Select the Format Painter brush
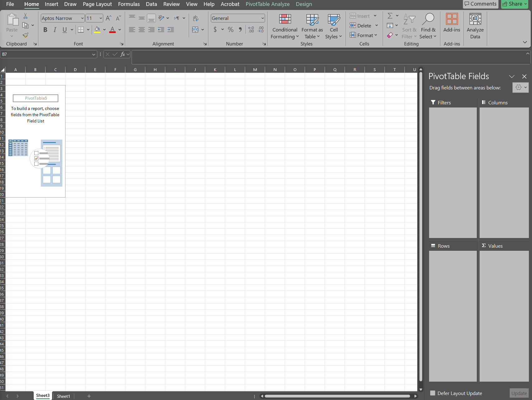The width and height of the screenshot is (532, 400). [26, 35]
